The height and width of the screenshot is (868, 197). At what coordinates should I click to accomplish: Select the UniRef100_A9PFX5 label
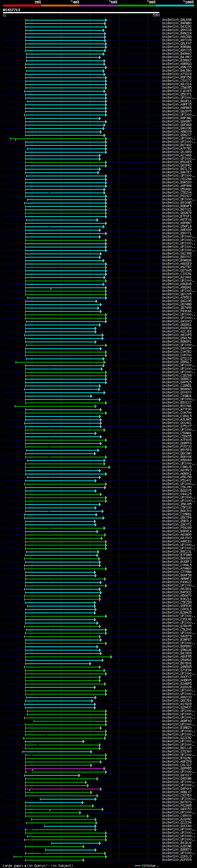[177, 104]
